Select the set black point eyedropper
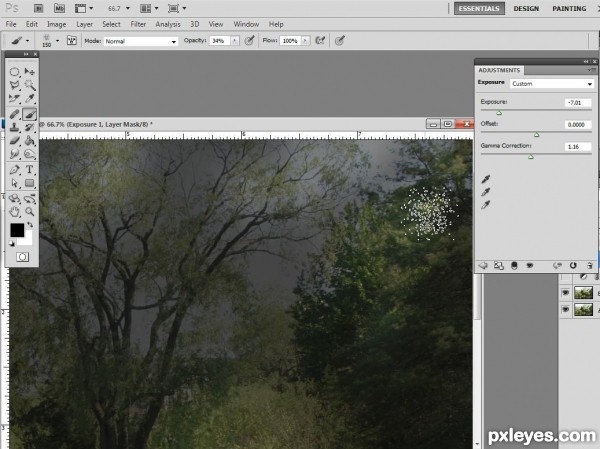600x449 pixels. pyautogui.click(x=486, y=179)
